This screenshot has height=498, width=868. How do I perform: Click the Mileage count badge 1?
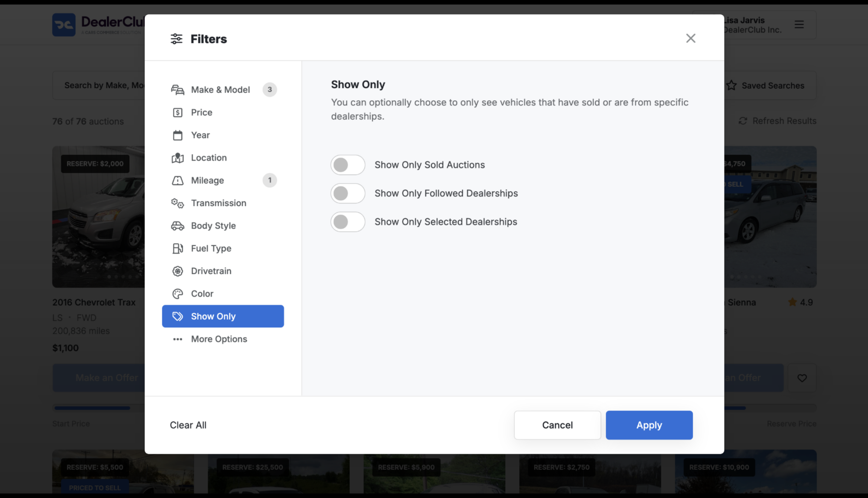point(270,180)
